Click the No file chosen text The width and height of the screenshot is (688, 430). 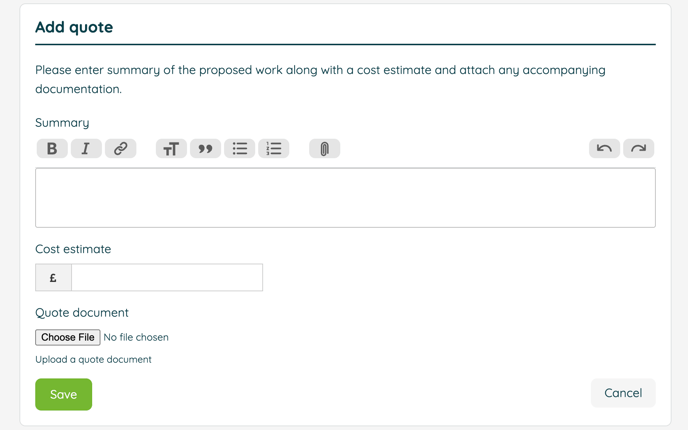(x=136, y=337)
